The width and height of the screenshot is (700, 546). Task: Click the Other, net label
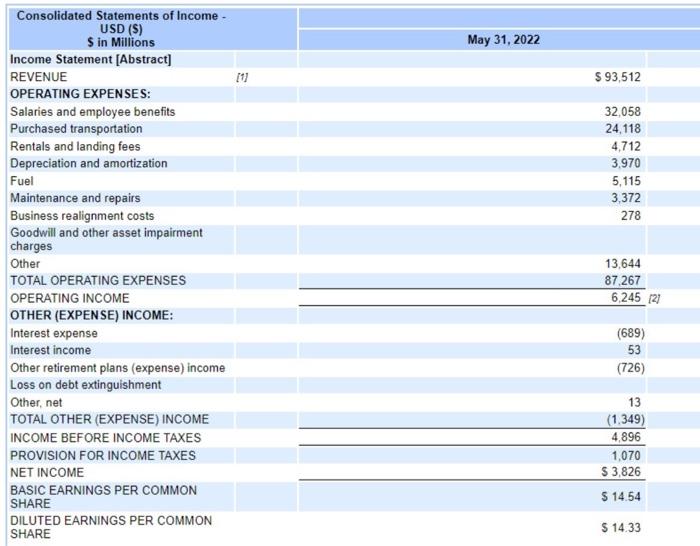pyautogui.click(x=36, y=403)
